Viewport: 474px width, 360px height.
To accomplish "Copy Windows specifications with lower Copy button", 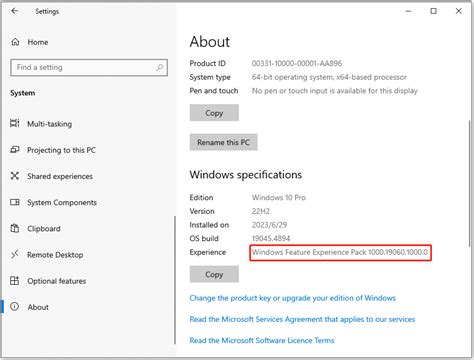I will [214, 274].
